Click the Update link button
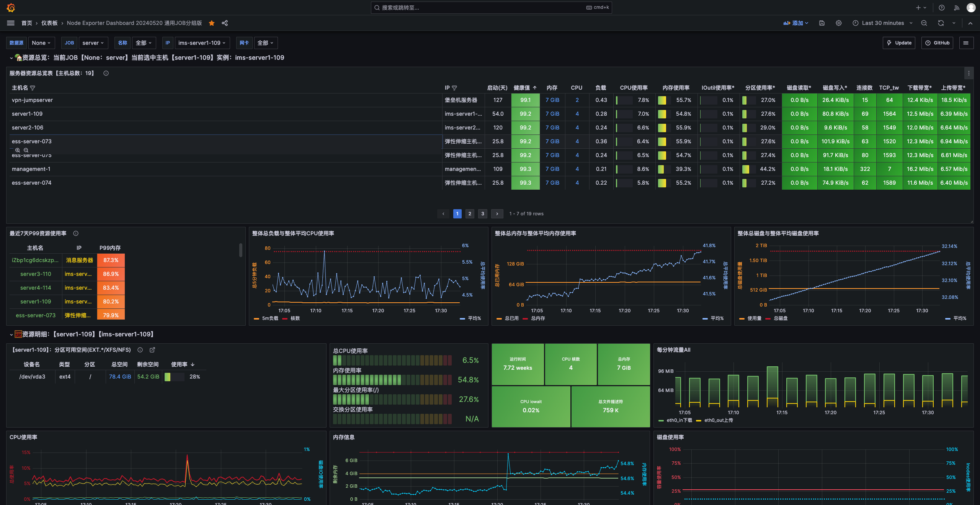This screenshot has width=980, height=505. pos(899,43)
